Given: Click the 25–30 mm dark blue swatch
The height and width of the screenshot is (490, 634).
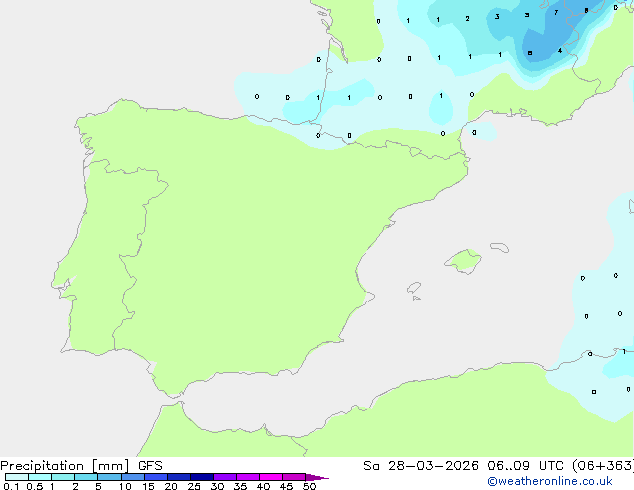Looking at the screenshot, I should (x=202, y=477).
